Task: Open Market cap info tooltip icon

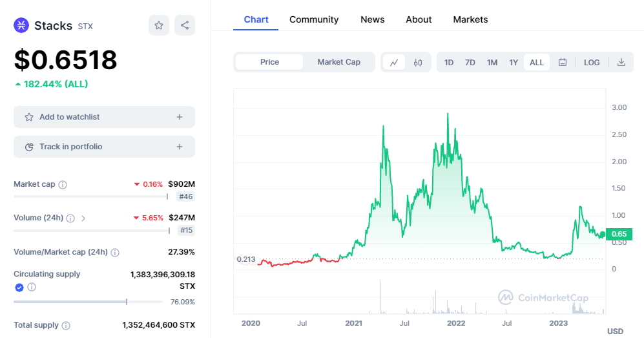Action: pyautogui.click(x=63, y=184)
